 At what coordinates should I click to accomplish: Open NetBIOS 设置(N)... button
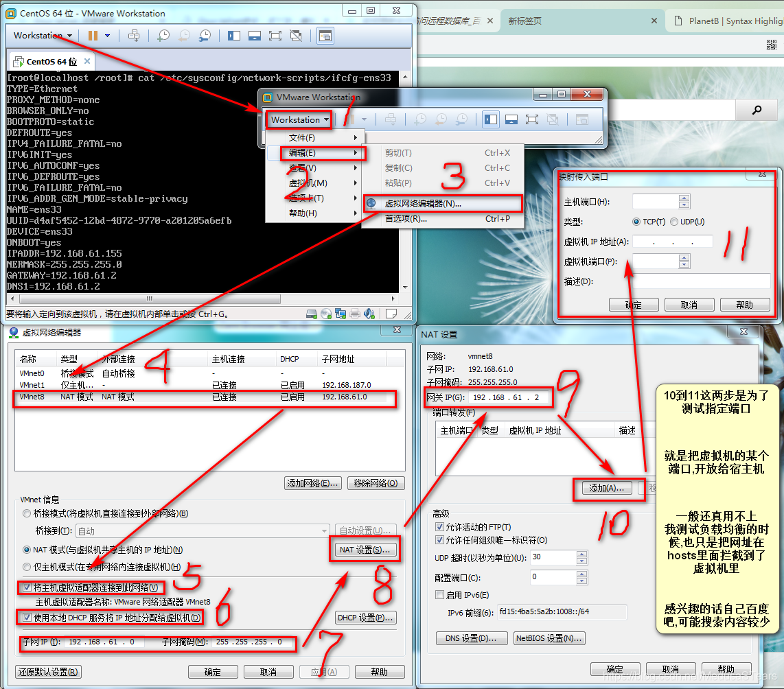[549, 638]
